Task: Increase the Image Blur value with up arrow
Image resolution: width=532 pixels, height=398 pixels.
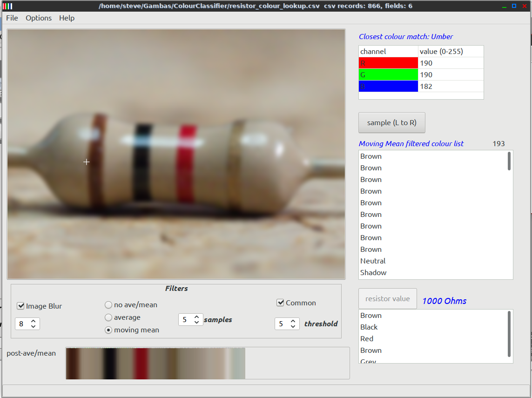Action: pyautogui.click(x=33, y=321)
